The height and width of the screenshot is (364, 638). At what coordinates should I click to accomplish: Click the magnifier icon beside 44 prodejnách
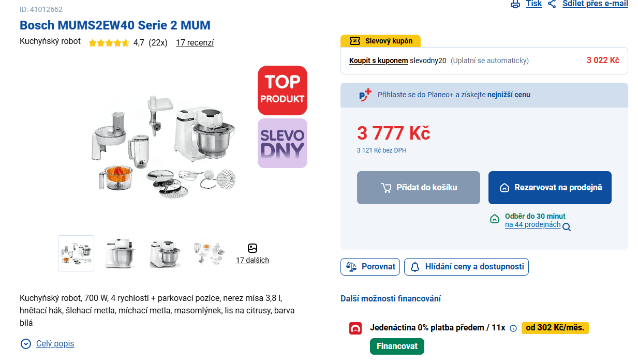tap(567, 227)
